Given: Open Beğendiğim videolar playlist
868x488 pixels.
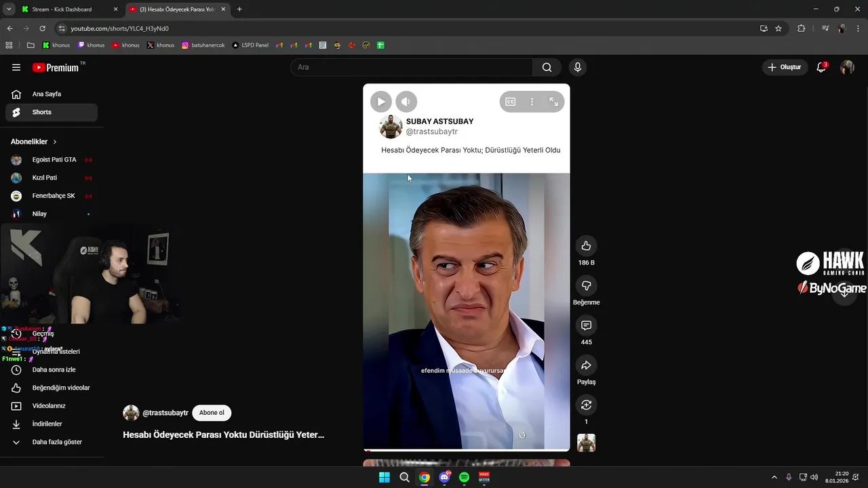Looking at the screenshot, I should (x=52, y=388).
